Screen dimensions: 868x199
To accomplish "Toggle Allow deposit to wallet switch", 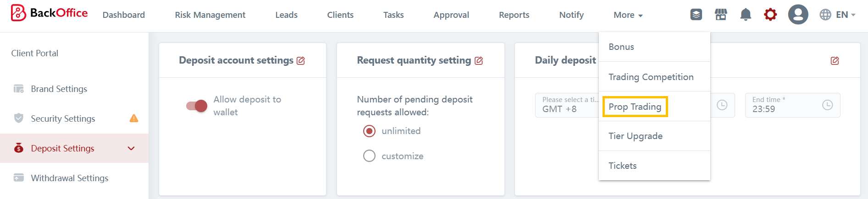I will click(197, 106).
